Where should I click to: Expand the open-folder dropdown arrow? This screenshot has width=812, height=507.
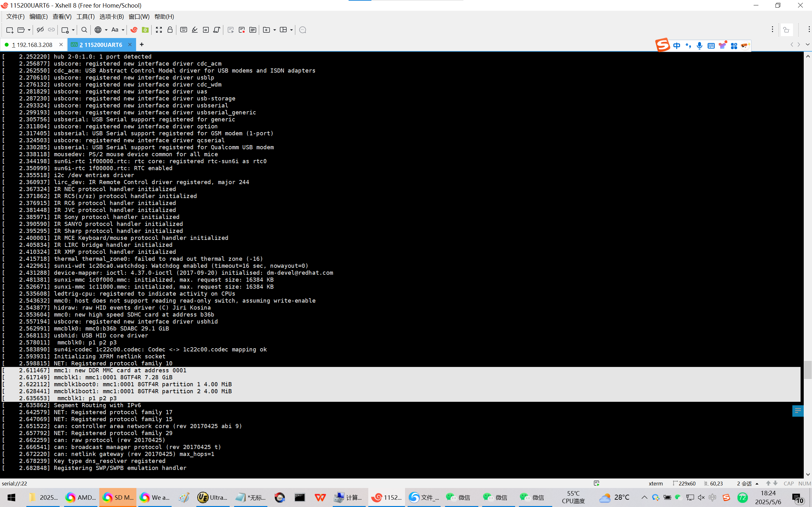pos(29,30)
